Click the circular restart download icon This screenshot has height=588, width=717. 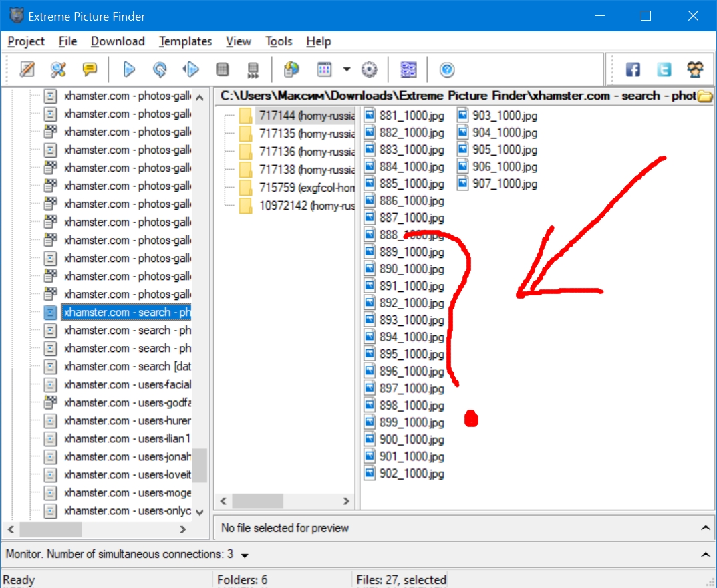click(160, 69)
